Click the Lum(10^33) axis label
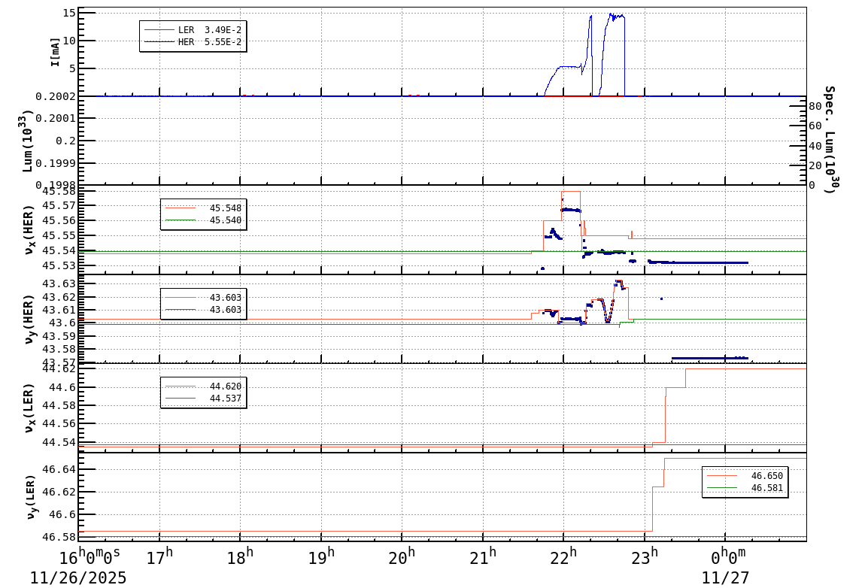 [x=26, y=139]
